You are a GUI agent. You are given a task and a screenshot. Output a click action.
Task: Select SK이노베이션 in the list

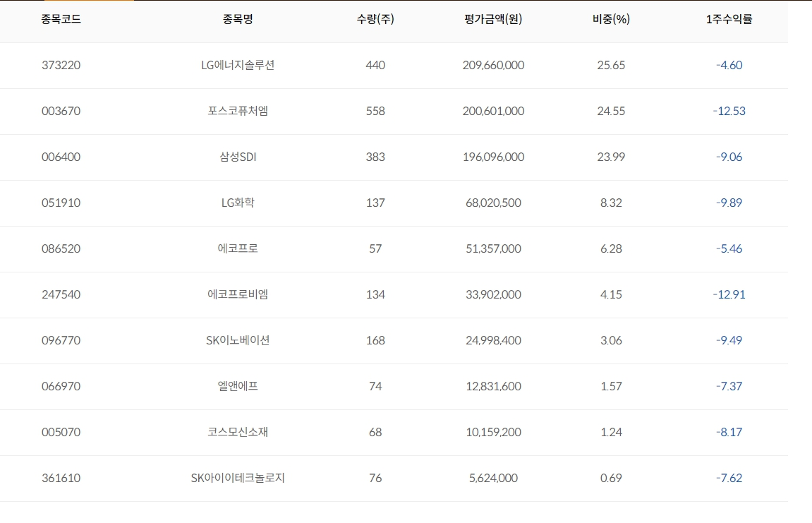[x=238, y=341]
